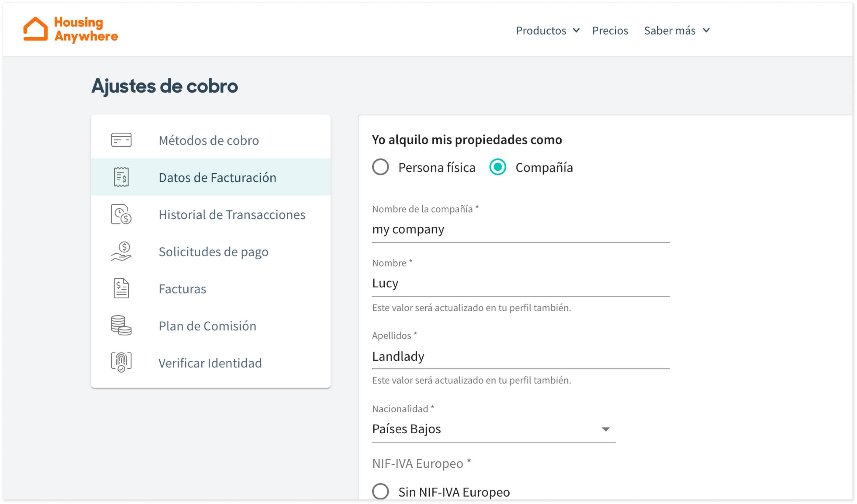Choose Sin NIF-IVA Europeo radio button
The height and width of the screenshot is (504, 857).
380,491
